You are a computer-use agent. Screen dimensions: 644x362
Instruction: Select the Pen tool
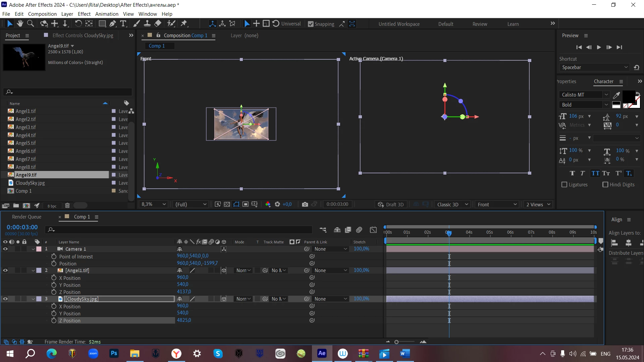coord(113,23)
